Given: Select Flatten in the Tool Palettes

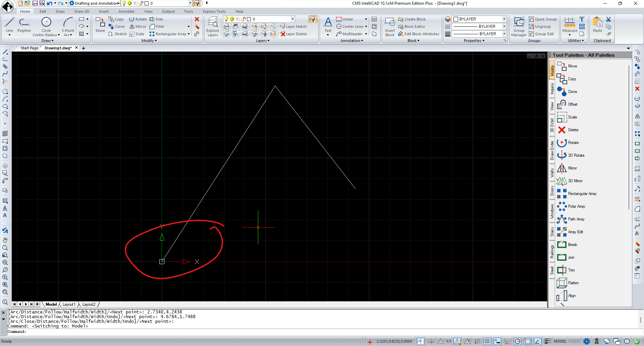Looking at the screenshot, I should point(568,283).
